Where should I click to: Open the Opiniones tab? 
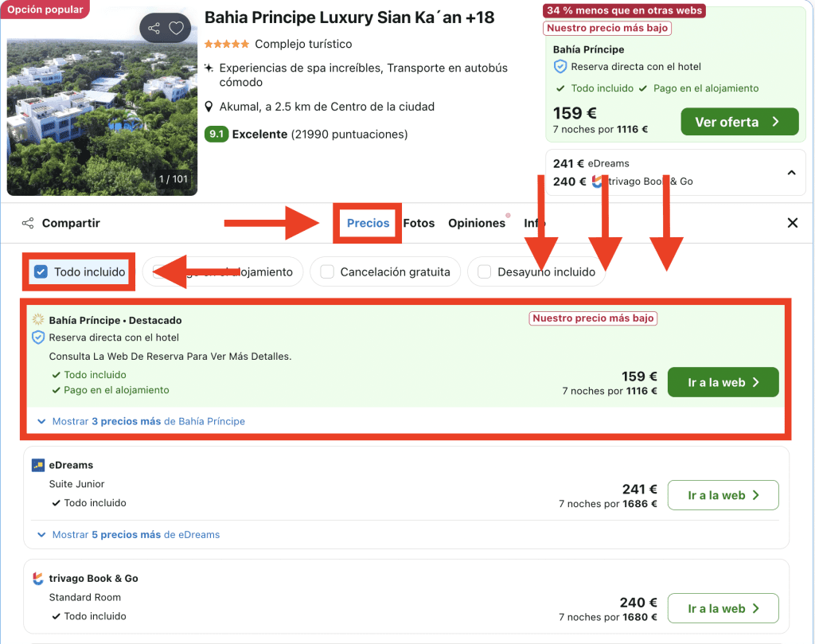477,223
